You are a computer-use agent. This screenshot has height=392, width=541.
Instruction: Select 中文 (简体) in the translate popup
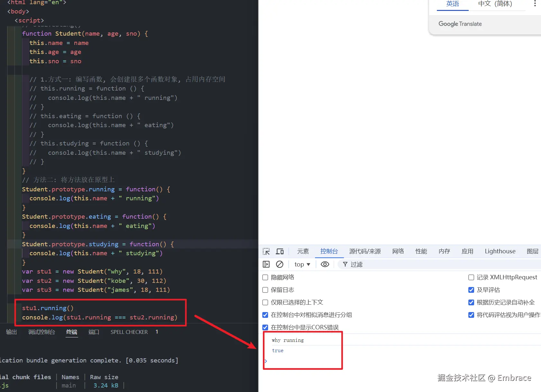(x=495, y=4)
